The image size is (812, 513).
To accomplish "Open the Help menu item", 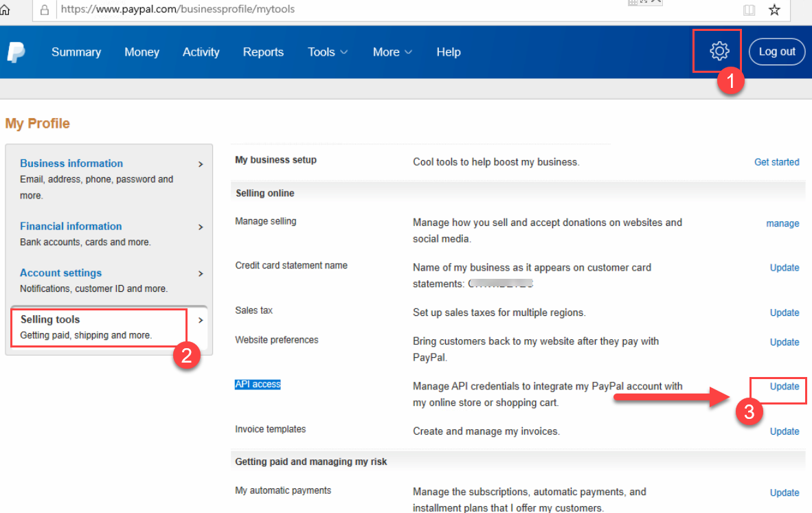I will point(449,52).
